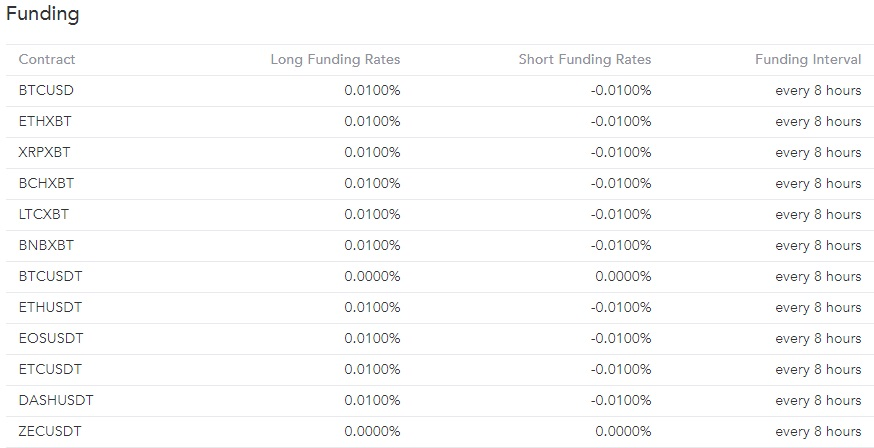Click the XRPXBT contract name
Image resolution: width=874 pixels, height=448 pixels.
tap(45, 152)
